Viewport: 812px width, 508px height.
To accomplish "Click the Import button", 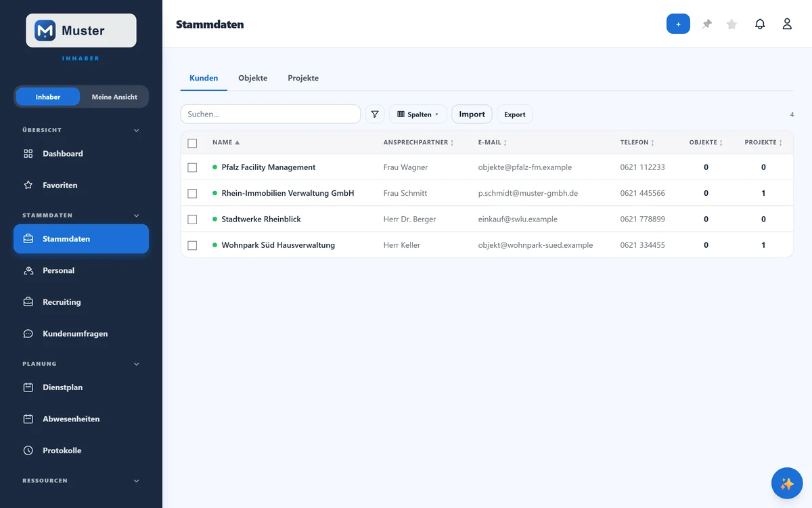I will click(472, 114).
